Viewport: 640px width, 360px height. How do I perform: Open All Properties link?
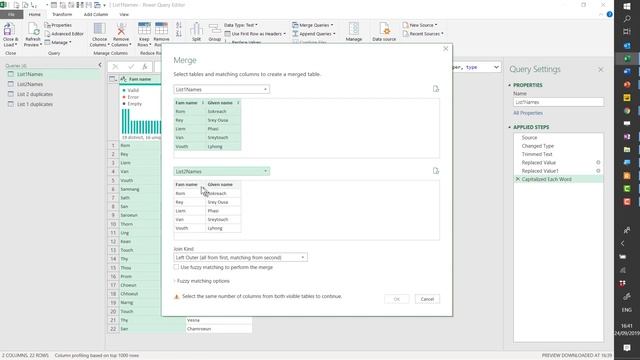point(528,113)
